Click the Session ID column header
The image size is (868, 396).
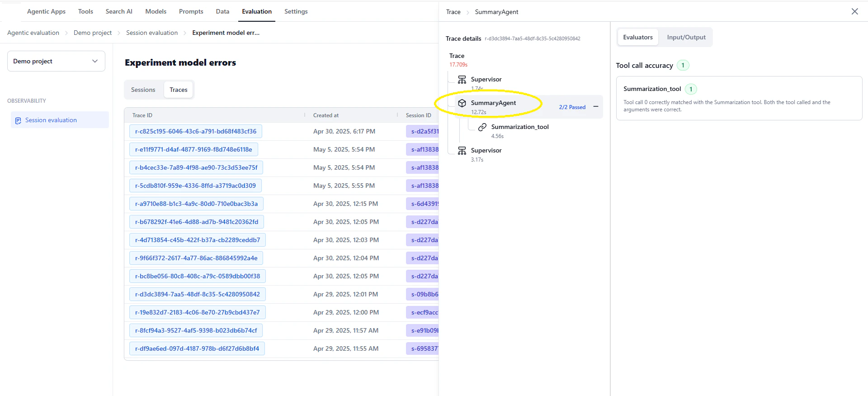[x=419, y=115]
